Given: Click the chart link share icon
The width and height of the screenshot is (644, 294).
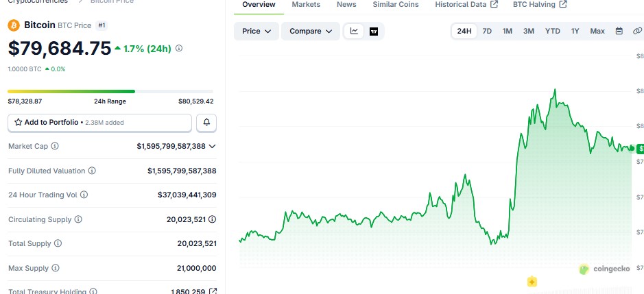Looking at the screenshot, I should pos(637,31).
